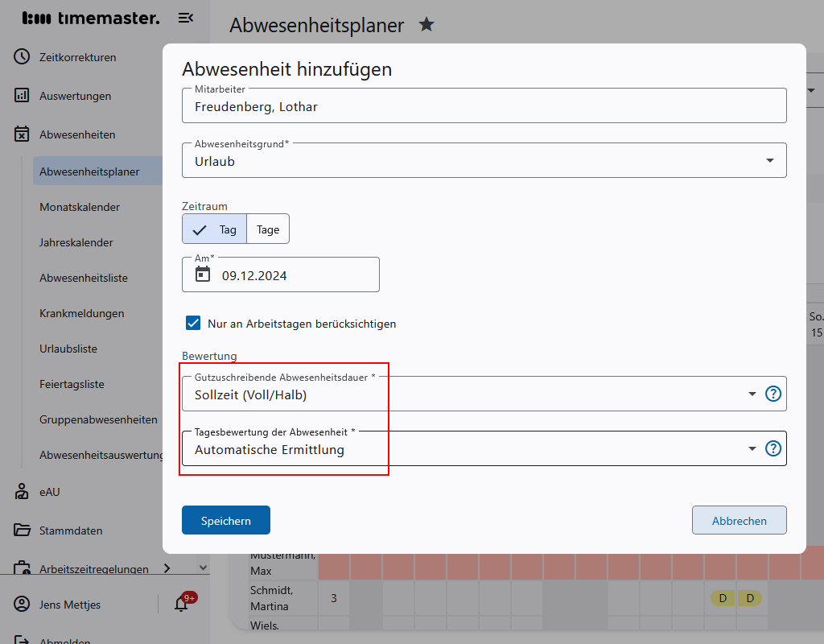824x644 pixels.
Task: Open Monatskalender in the sidebar
Action: coord(80,207)
